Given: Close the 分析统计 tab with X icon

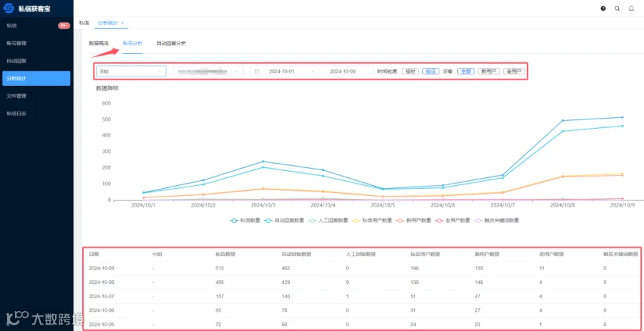Looking at the screenshot, I should pos(122,23).
